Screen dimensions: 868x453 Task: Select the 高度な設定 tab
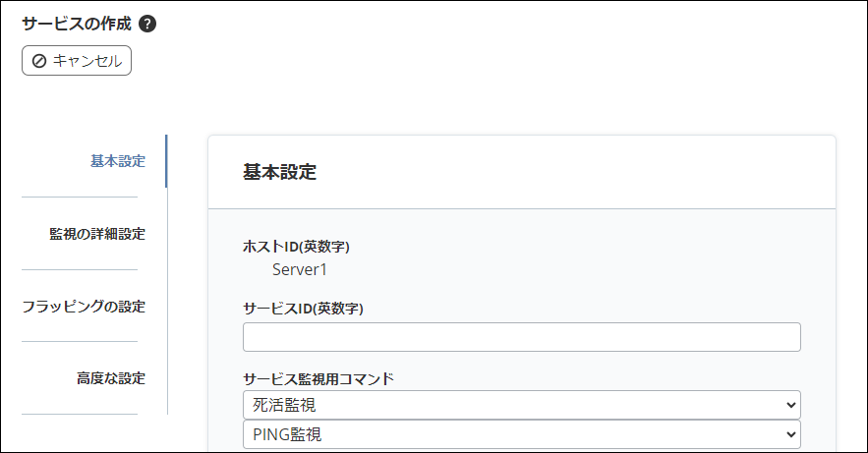coord(110,378)
